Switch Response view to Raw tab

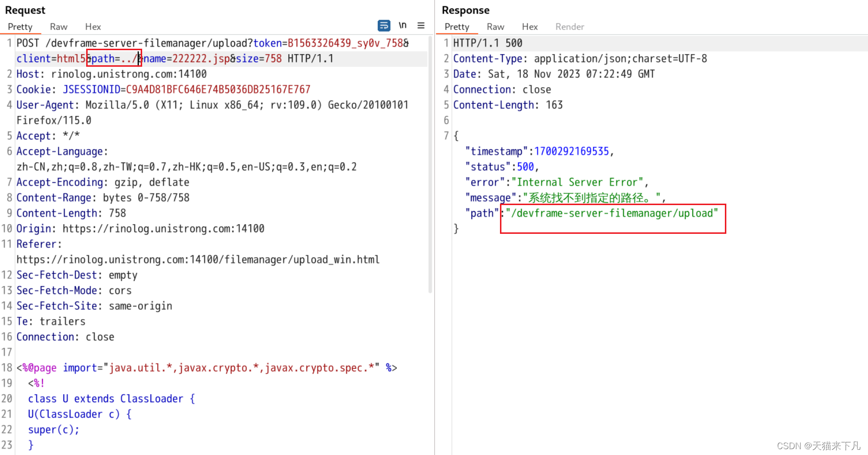(495, 27)
